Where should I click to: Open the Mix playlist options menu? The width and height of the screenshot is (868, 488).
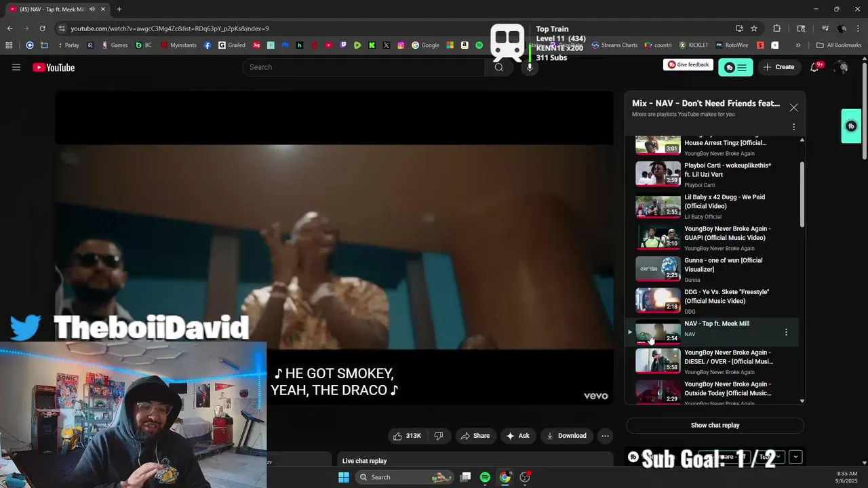pyautogui.click(x=793, y=127)
